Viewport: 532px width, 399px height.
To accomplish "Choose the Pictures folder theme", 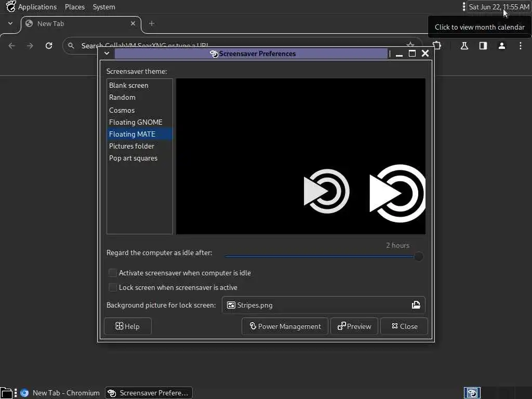I will click(139, 146).
